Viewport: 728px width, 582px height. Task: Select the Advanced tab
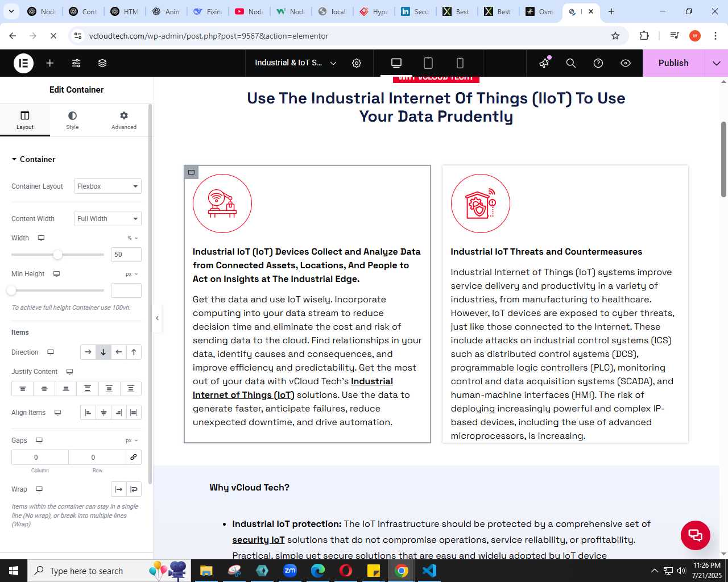[124, 120]
